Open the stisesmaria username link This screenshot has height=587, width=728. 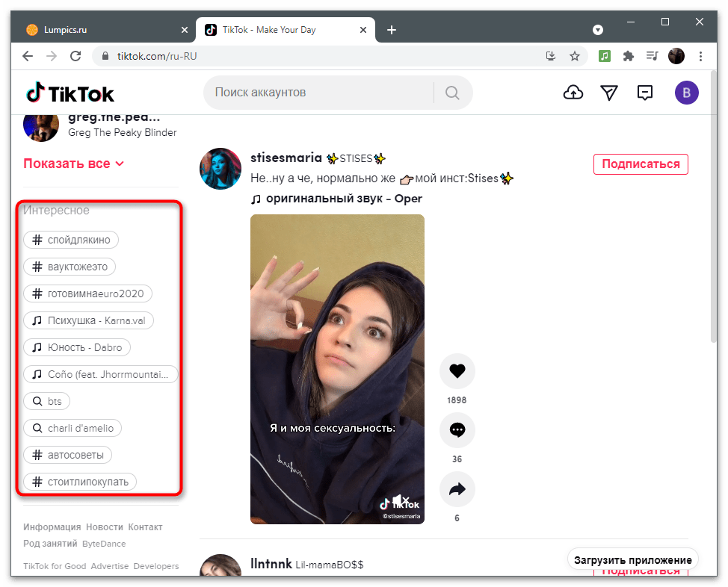286,158
